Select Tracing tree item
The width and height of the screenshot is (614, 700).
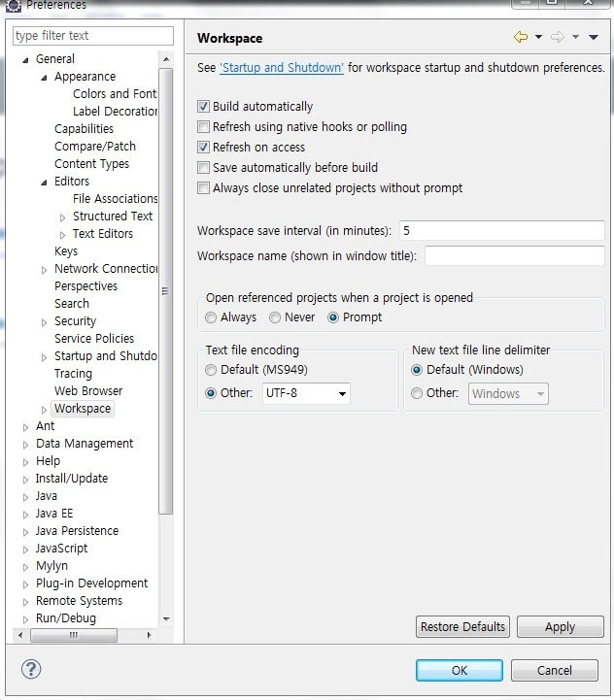click(73, 373)
